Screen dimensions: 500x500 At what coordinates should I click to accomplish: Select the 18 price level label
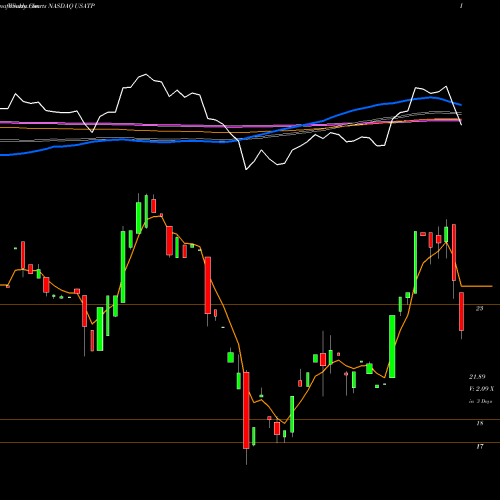click(x=480, y=423)
